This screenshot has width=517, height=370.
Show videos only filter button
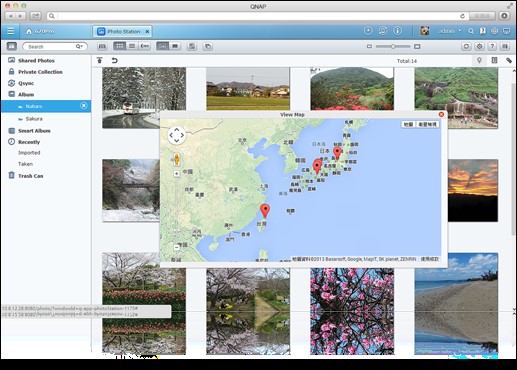(175, 46)
